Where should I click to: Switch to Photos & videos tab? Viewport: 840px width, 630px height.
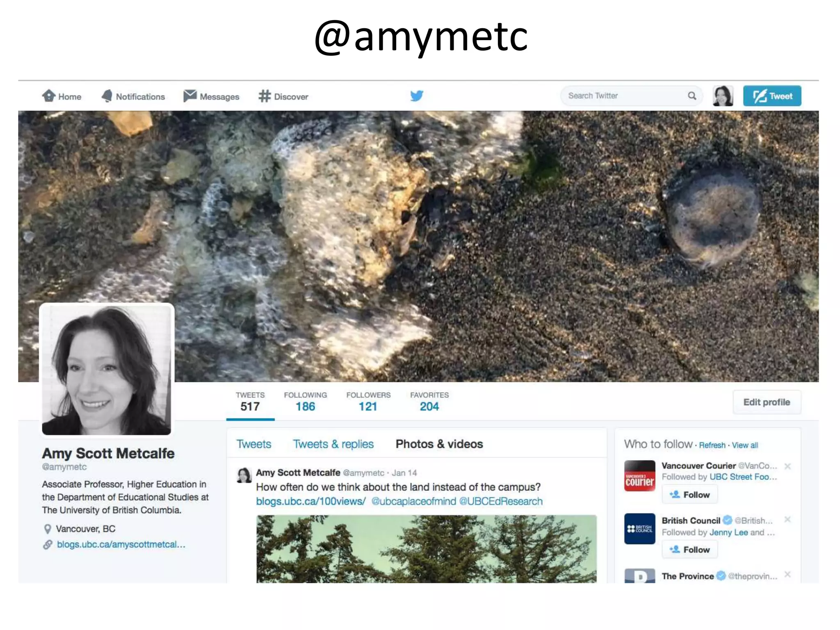click(439, 444)
